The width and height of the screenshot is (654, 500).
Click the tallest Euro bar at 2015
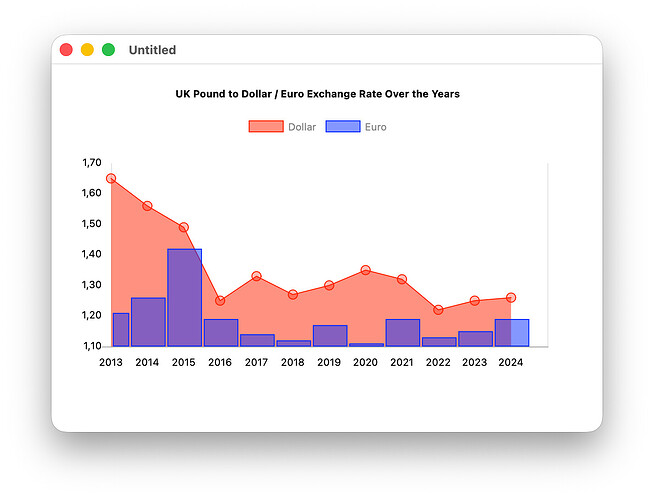tap(184, 297)
